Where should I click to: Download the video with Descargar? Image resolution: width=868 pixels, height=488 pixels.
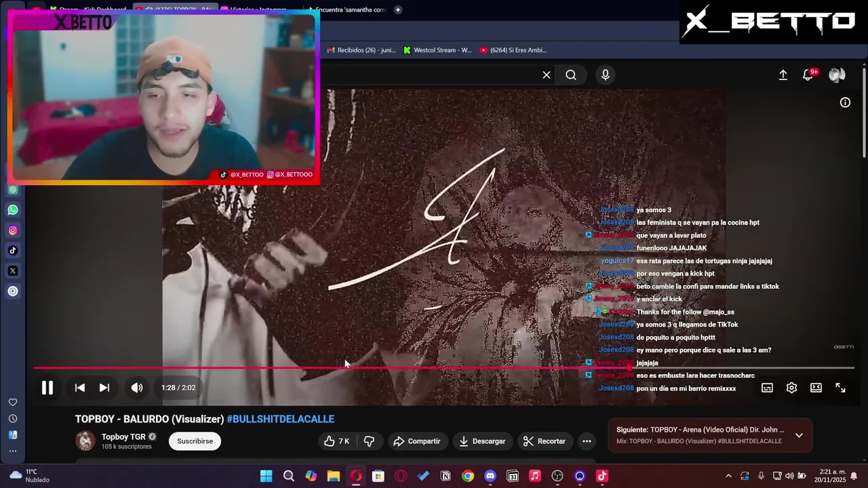pos(482,441)
